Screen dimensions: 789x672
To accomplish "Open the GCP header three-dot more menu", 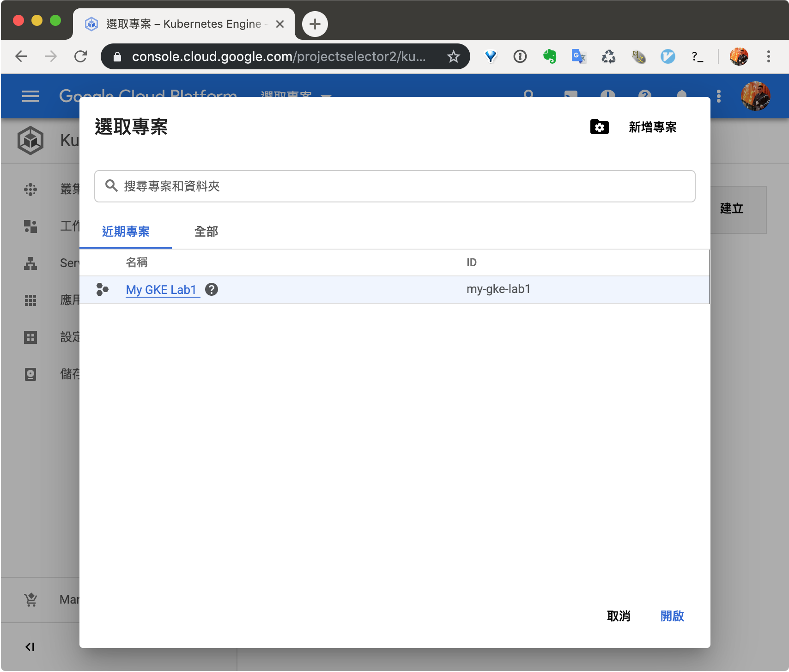I will [x=719, y=96].
